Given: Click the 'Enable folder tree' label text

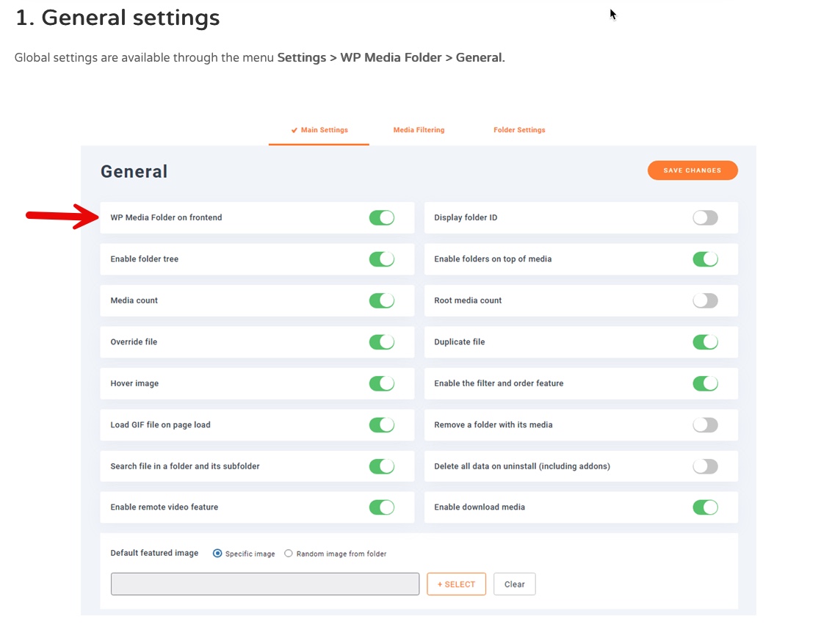Looking at the screenshot, I should pos(144,258).
